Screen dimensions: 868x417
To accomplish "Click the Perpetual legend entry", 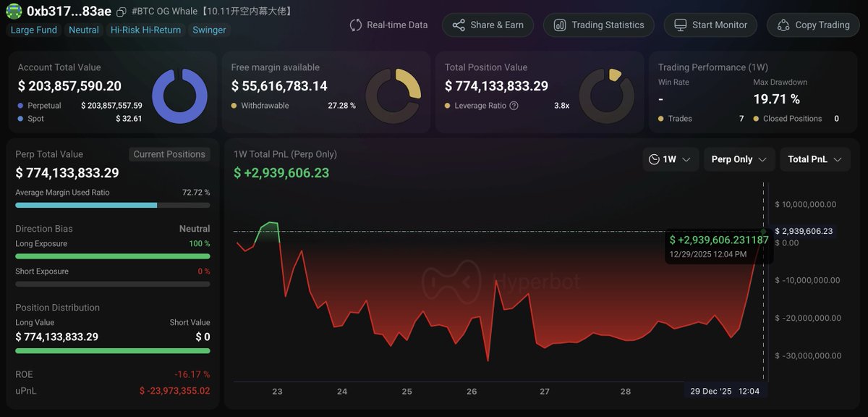I will (40, 106).
